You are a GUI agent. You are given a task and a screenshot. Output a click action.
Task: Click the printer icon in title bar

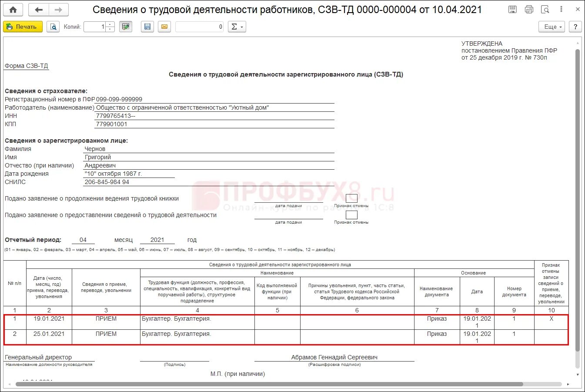[529, 10]
